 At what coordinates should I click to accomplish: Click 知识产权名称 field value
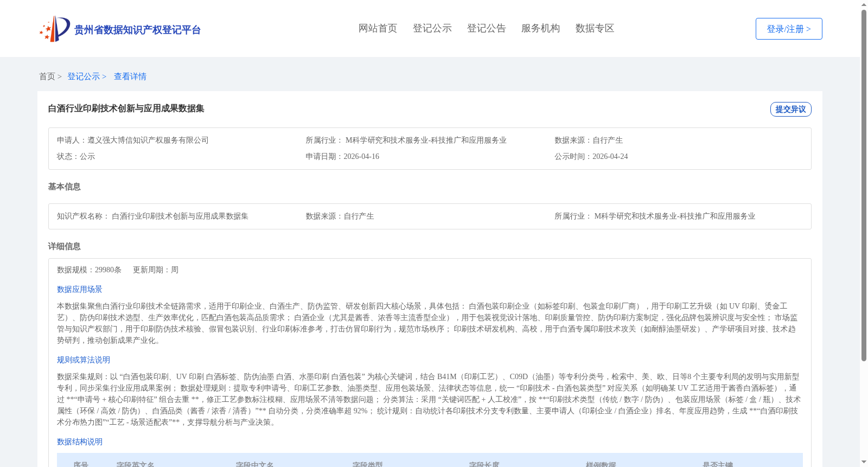tap(180, 216)
